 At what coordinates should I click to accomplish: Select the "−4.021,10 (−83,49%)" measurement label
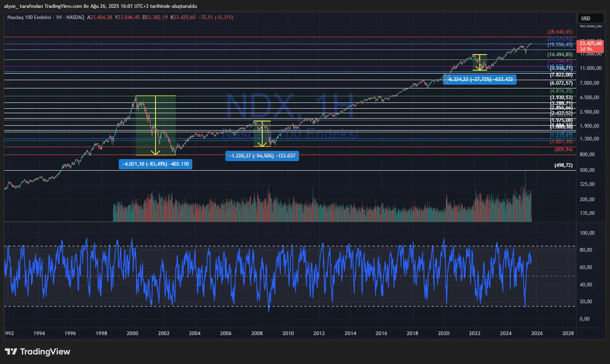[x=155, y=164]
